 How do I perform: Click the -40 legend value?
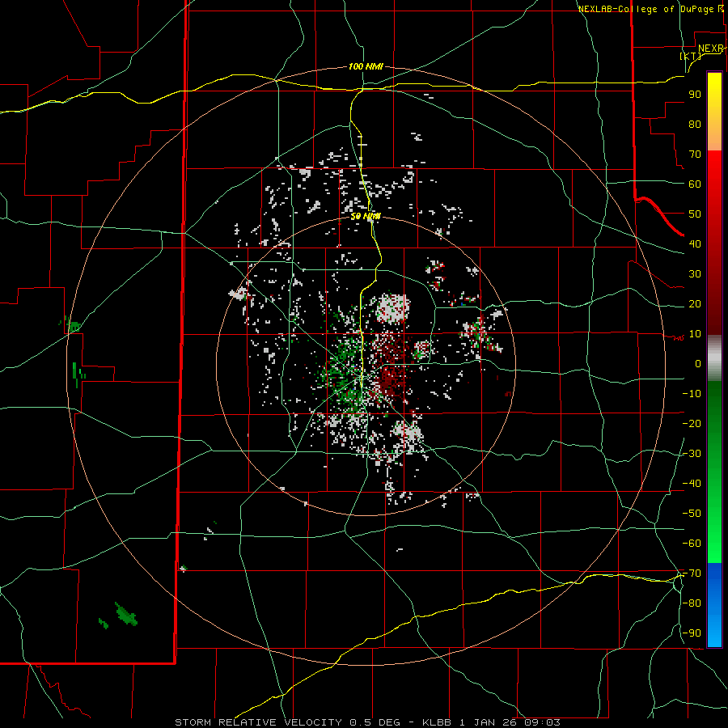coord(692,484)
